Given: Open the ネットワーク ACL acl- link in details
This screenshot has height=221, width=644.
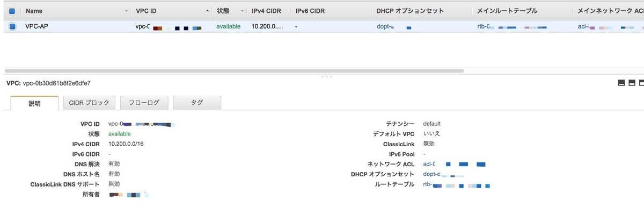Looking at the screenshot, I should tap(454, 164).
